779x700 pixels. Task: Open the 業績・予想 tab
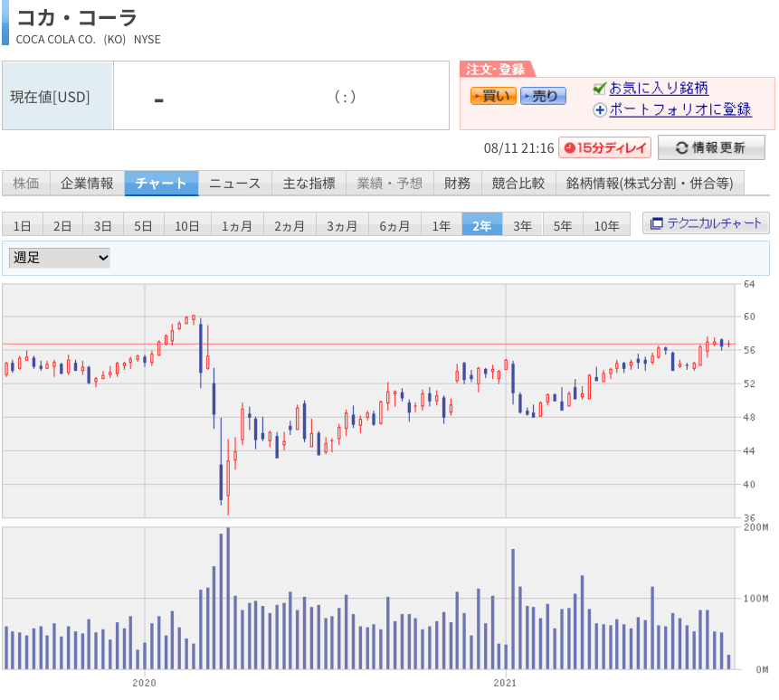click(x=390, y=184)
